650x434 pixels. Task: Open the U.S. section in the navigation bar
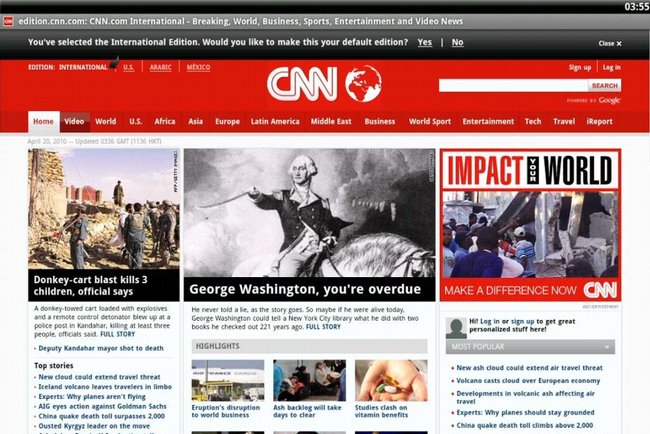(x=136, y=121)
